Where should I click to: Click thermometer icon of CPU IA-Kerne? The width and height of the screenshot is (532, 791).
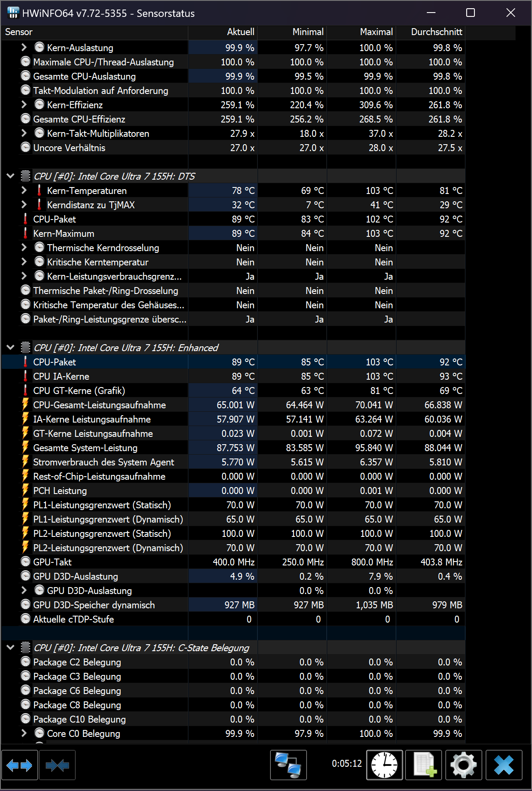point(26,376)
